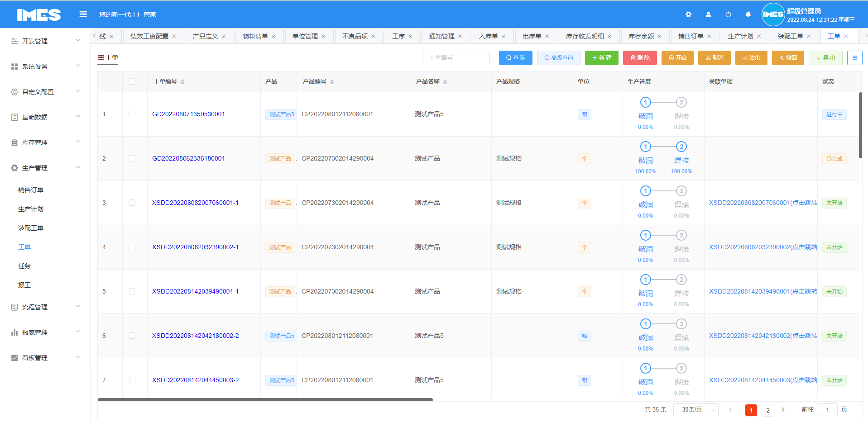Check row XSDD202208082007060001-1
Viewport: 868px width, 422px height.
pyautogui.click(x=132, y=203)
